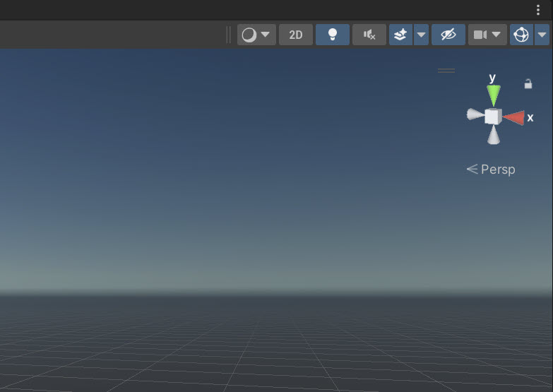Toggle scene effects (skybox, fog) button
The height and width of the screenshot is (392, 553).
pos(400,35)
